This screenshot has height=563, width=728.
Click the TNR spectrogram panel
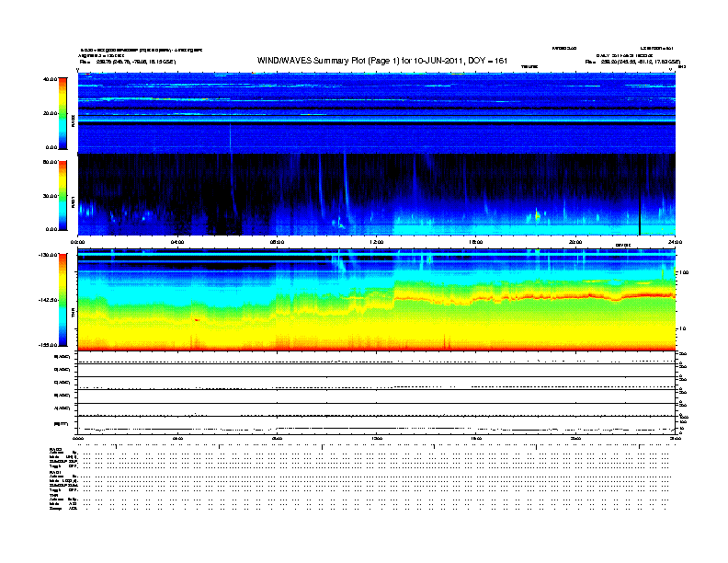tap(377, 300)
